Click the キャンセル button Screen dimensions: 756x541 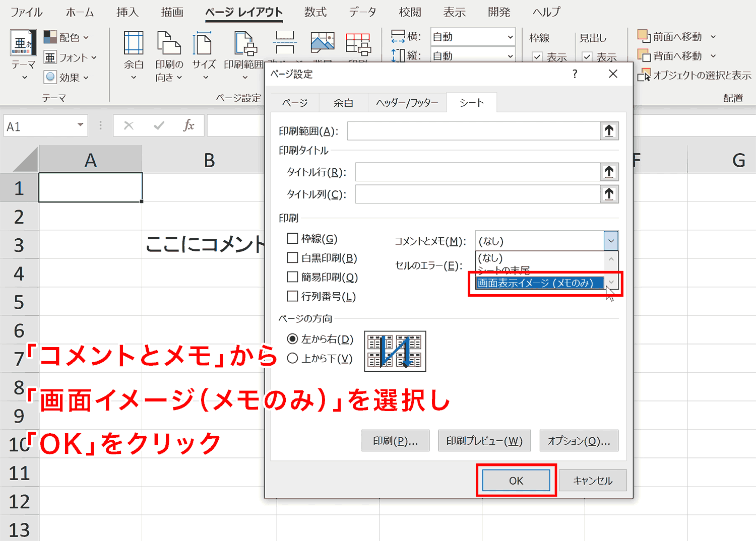click(x=593, y=481)
